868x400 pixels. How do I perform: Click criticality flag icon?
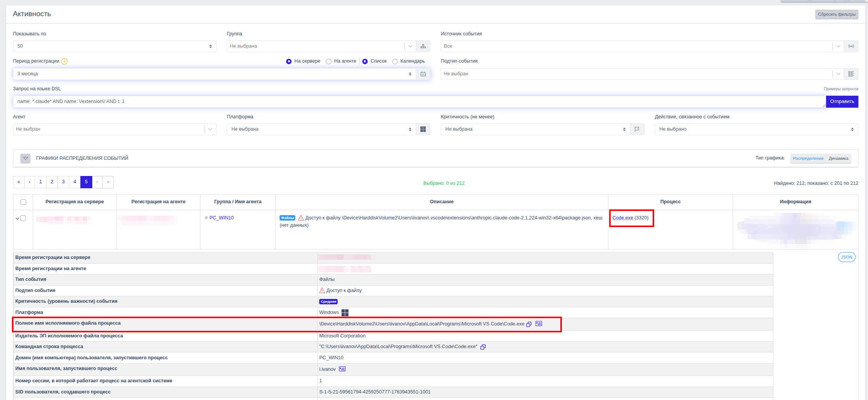tap(637, 129)
